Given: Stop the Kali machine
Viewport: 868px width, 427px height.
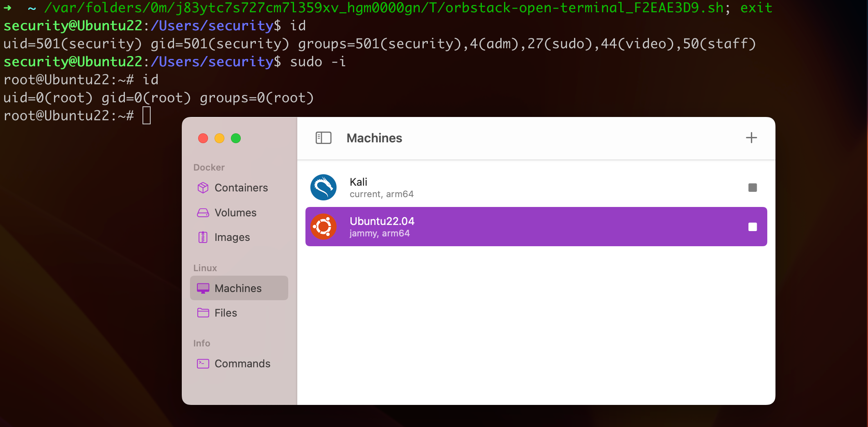Looking at the screenshot, I should (x=753, y=188).
